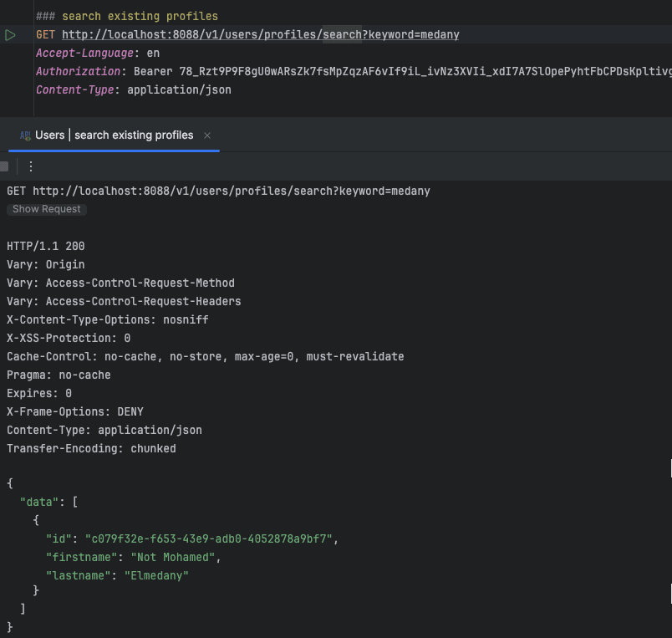The image size is (672, 638).
Task: Open the more options vertical dots menu
Action: pos(31,166)
